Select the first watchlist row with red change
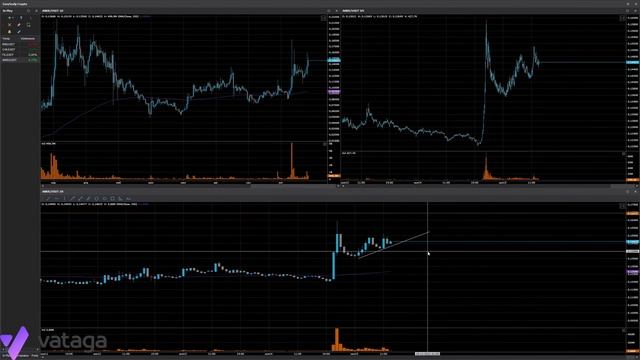 click(20, 44)
